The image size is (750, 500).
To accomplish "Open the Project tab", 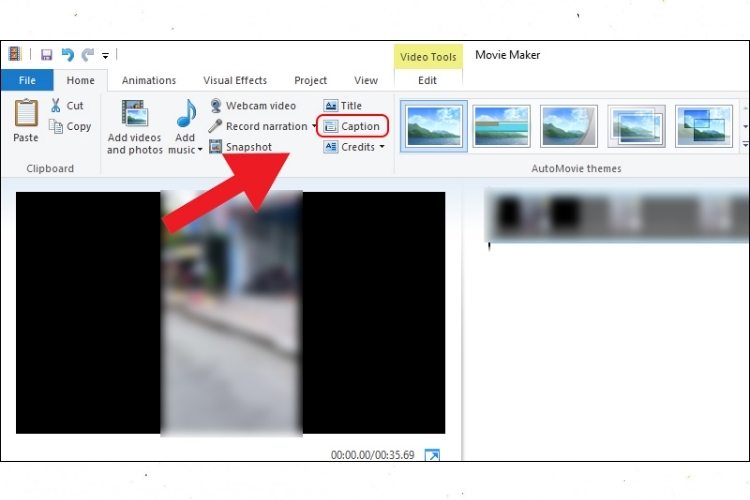I will [x=310, y=80].
